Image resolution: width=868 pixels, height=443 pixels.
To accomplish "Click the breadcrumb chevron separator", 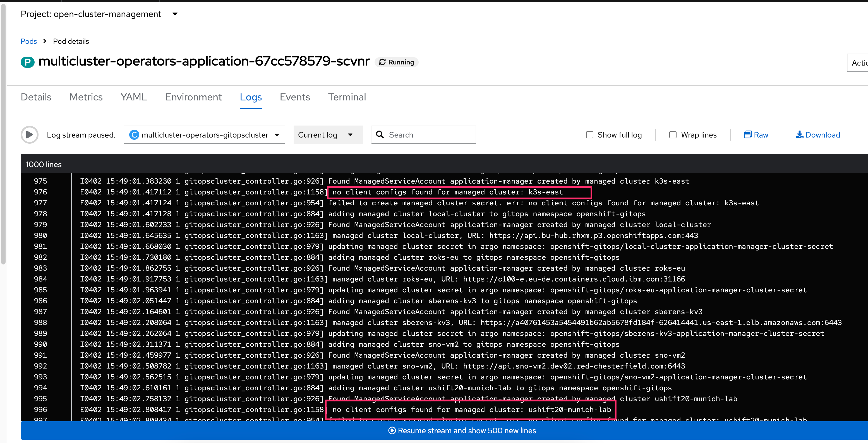I will (45, 41).
